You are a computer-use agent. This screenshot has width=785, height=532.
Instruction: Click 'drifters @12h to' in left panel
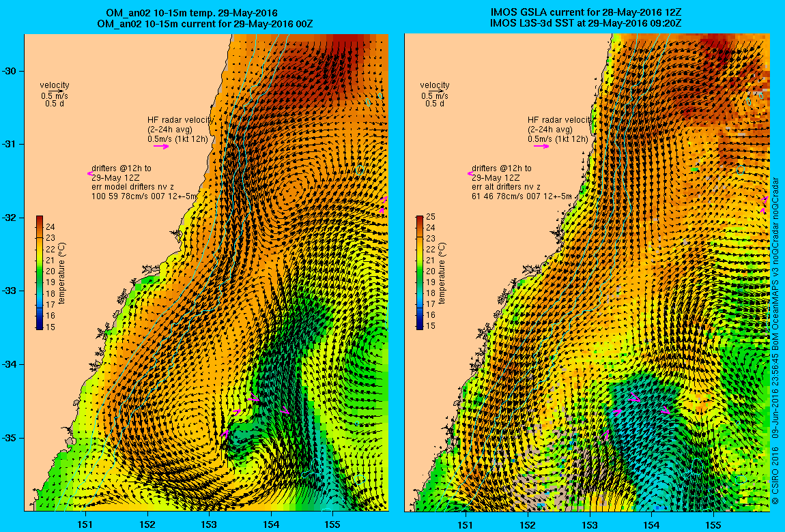pyautogui.click(x=122, y=168)
